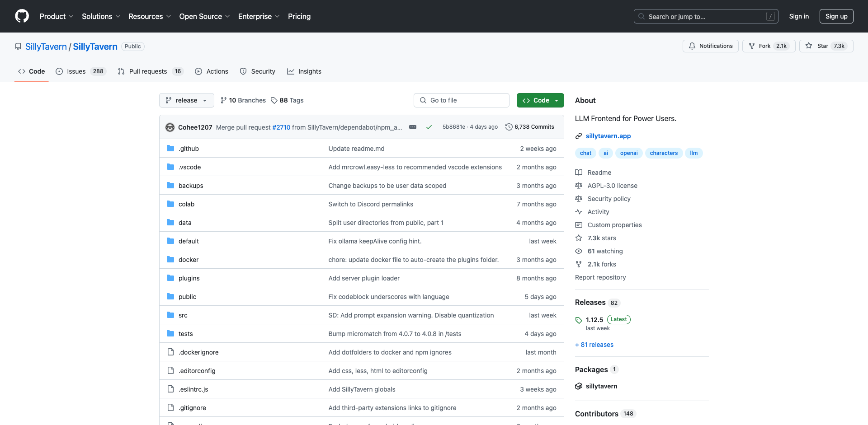Select the openai topic tag
The image size is (868, 425).
click(x=629, y=153)
